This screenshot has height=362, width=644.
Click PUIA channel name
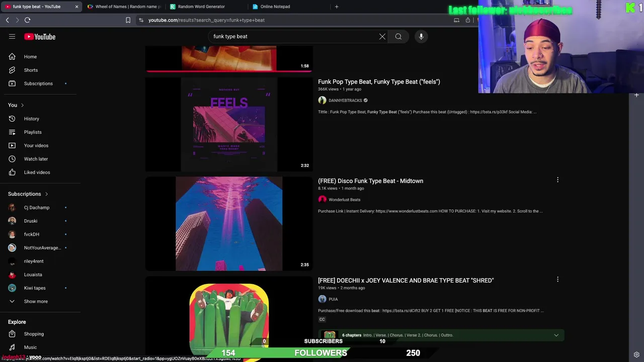tap(333, 299)
